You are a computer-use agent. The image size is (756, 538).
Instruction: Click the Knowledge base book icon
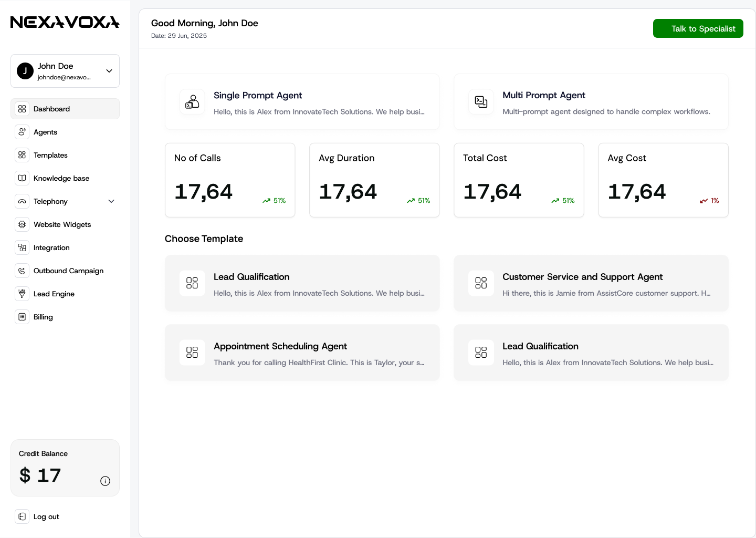click(22, 178)
